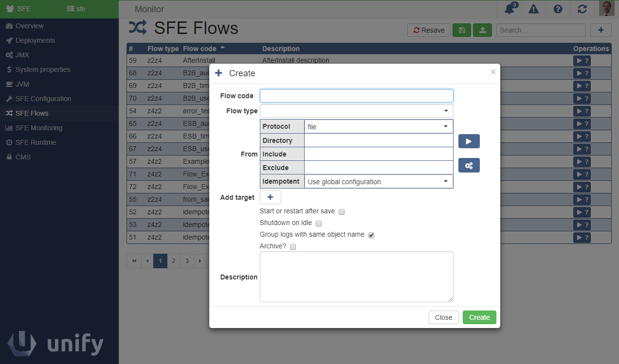Go to page 3
The image size is (619, 364).
click(187, 261)
